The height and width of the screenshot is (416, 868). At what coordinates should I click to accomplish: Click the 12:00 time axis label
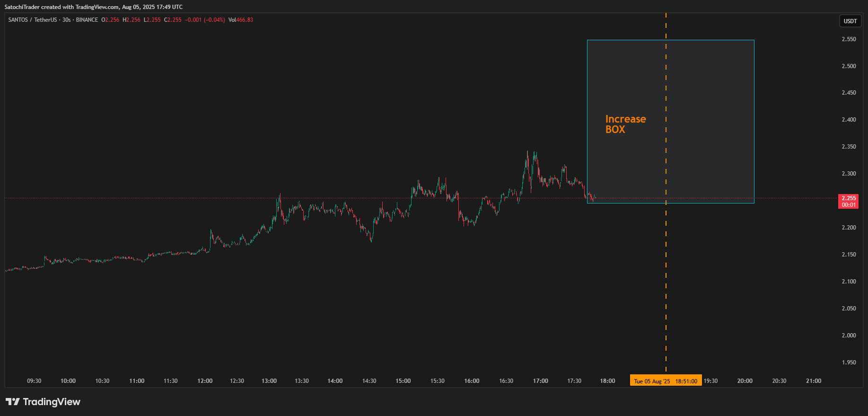click(x=205, y=381)
